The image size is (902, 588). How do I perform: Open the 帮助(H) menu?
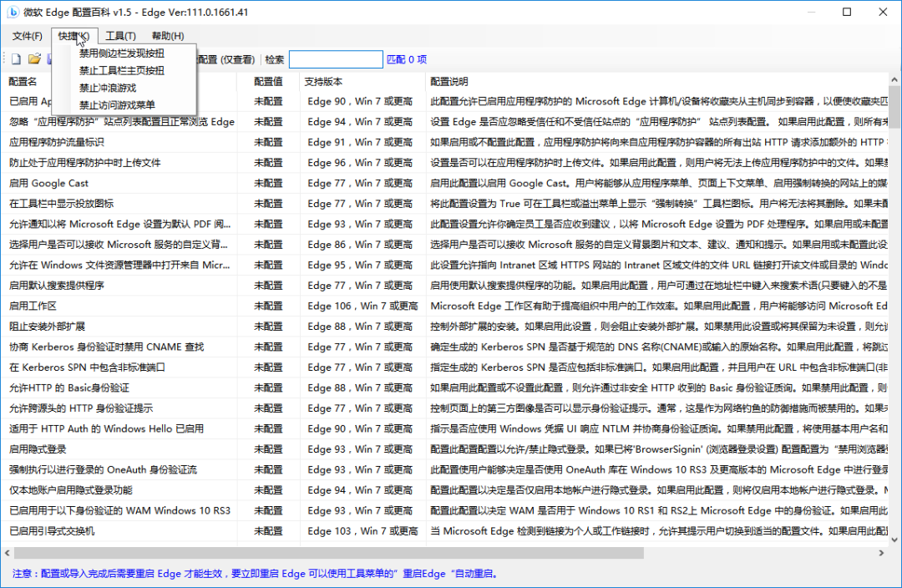168,36
